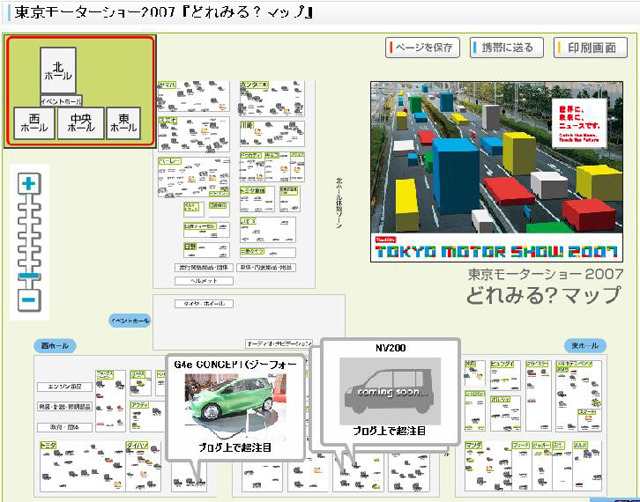
Task: Select the 政府・団体 booth box
Action: point(64,427)
